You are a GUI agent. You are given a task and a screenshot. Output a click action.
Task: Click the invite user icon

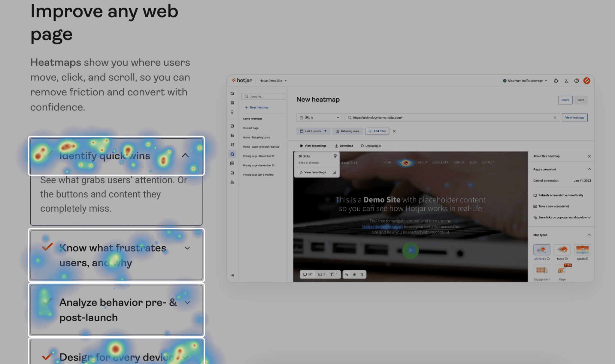click(x=566, y=81)
